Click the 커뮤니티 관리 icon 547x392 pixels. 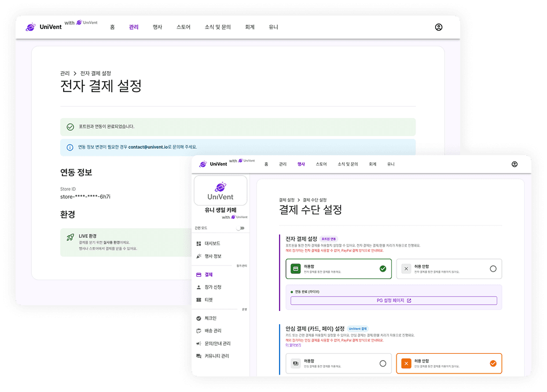(x=197, y=356)
